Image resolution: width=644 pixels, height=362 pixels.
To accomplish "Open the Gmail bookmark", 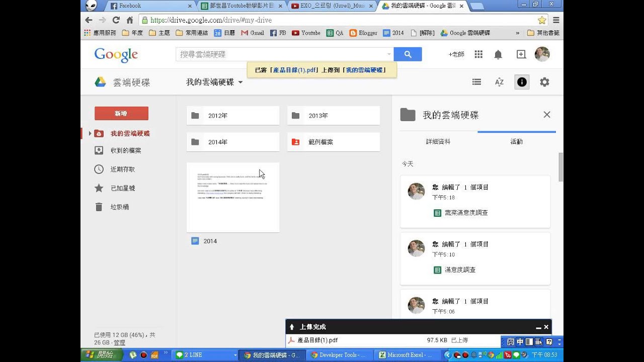I will point(253,33).
